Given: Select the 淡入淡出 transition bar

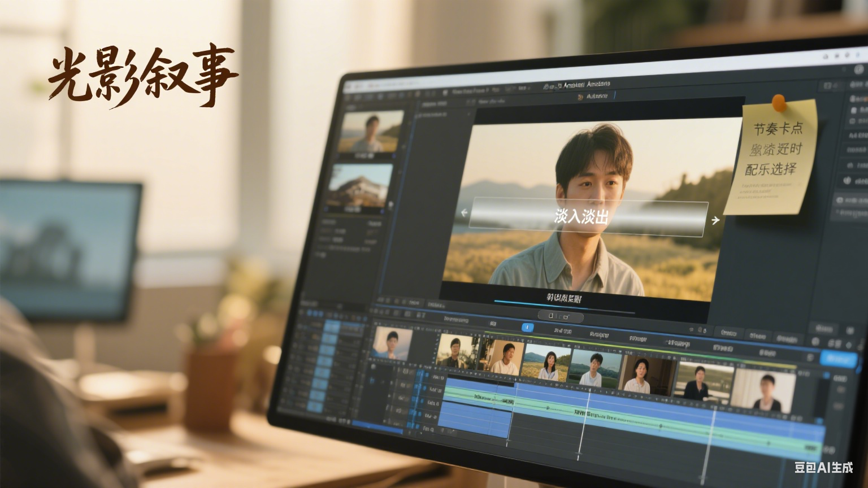Looking at the screenshot, I should coord(588,216).
